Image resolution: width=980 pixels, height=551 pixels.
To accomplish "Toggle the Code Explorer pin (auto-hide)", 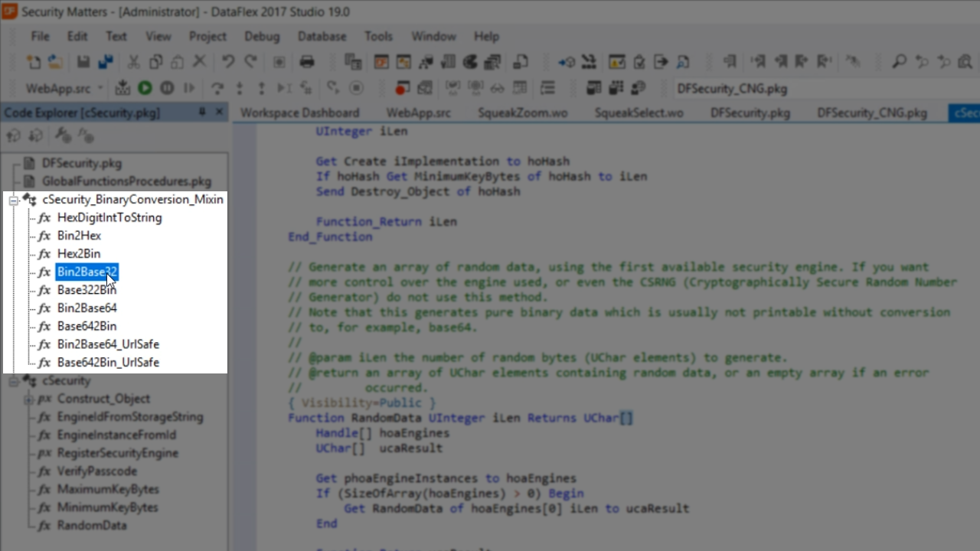I will [202, 112].
